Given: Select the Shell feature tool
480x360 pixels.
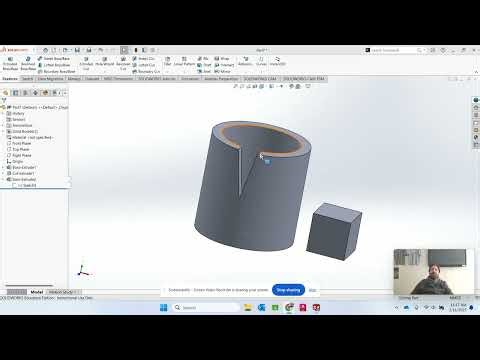Looking at the screenshot, I should point(204,71).
